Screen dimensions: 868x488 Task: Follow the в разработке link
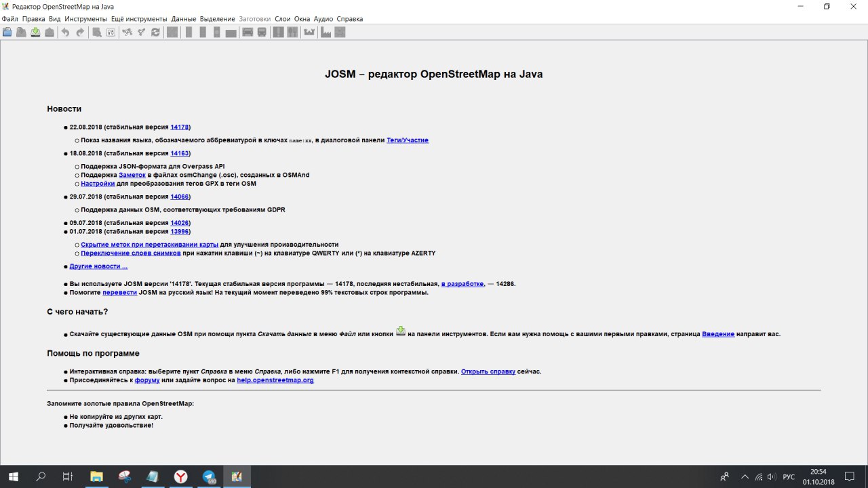[x=462, y=284]
